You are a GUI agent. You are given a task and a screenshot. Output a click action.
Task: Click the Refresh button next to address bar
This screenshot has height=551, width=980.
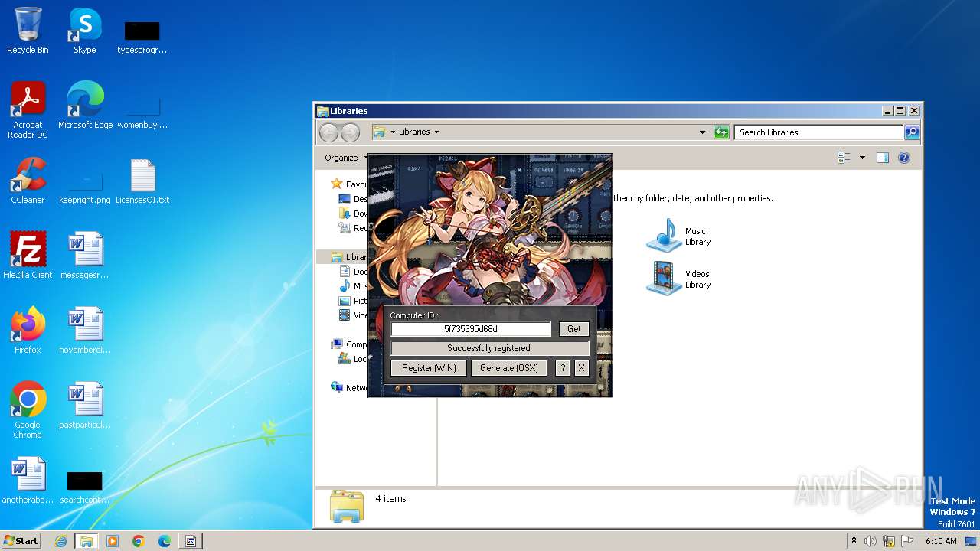click(x=721, y=132)
